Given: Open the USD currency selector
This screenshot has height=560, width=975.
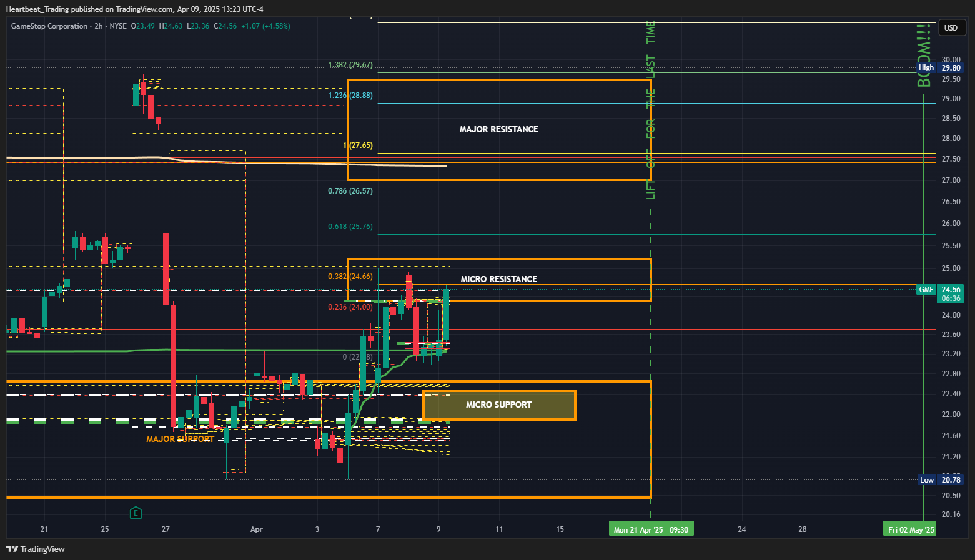Looking at the screenshot, I should (x=951, y=28).
